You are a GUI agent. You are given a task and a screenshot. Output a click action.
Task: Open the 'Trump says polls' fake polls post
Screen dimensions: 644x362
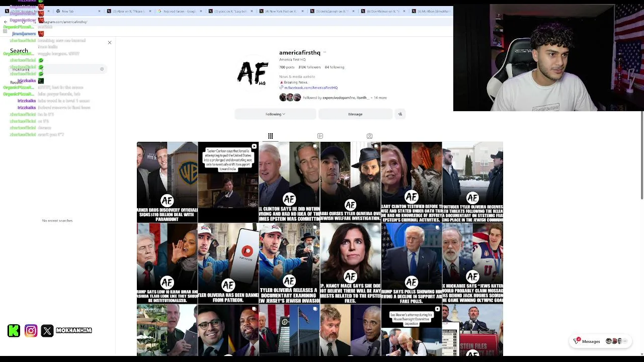coord(411,263)
